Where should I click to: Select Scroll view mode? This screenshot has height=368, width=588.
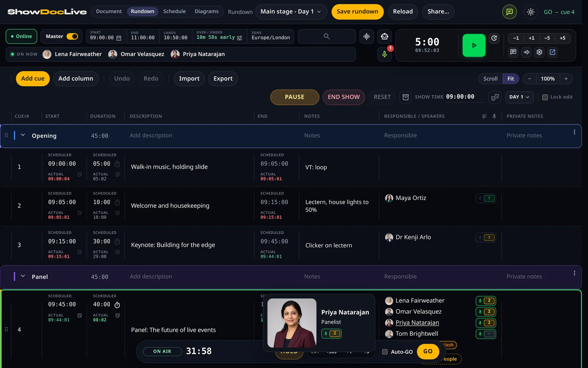(490, 79)
